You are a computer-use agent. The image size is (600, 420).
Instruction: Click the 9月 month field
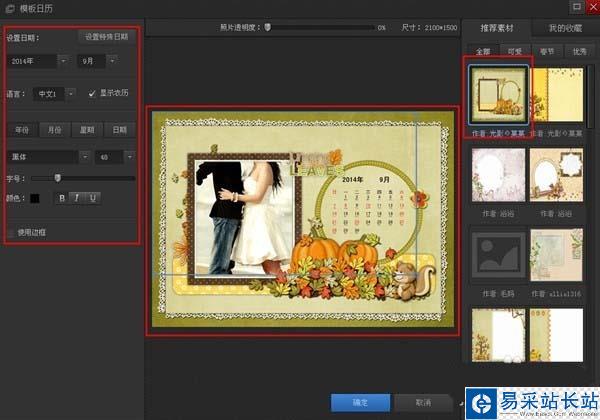[x=92, y=61]
